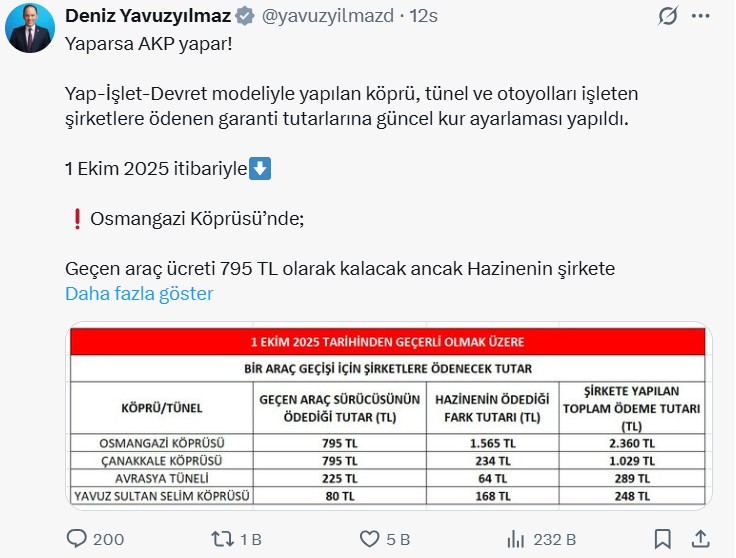Click the 12s timestamp of the tweet

[422, 17]
